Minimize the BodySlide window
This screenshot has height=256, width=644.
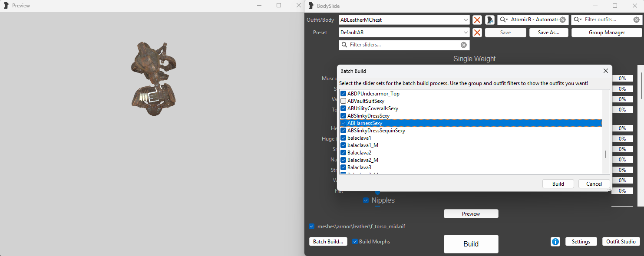595,6
